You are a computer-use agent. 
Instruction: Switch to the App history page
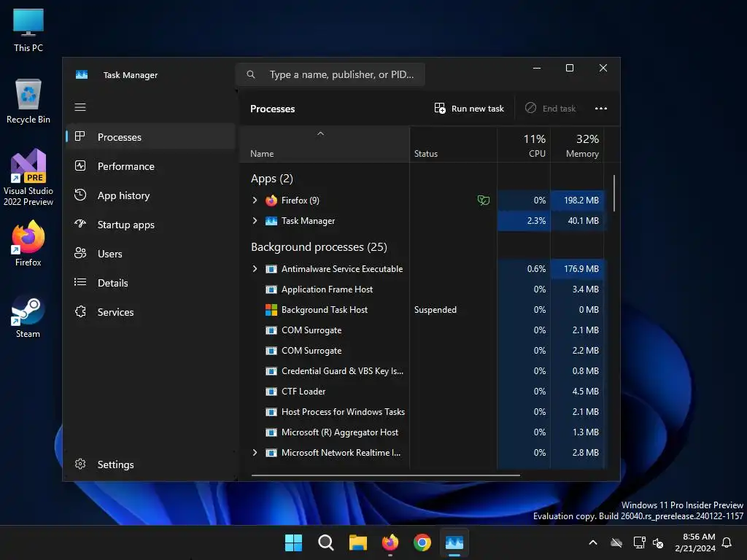pyautogui.click(x=150, y=195)
